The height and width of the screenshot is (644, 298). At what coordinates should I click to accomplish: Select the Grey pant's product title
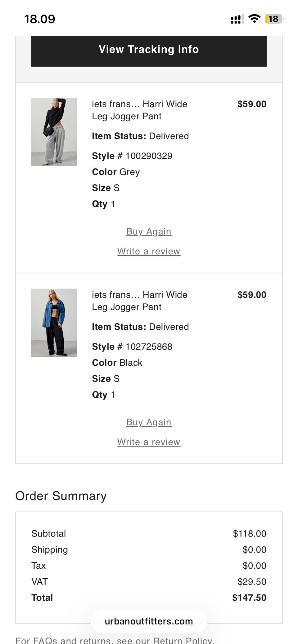(139, 110)
